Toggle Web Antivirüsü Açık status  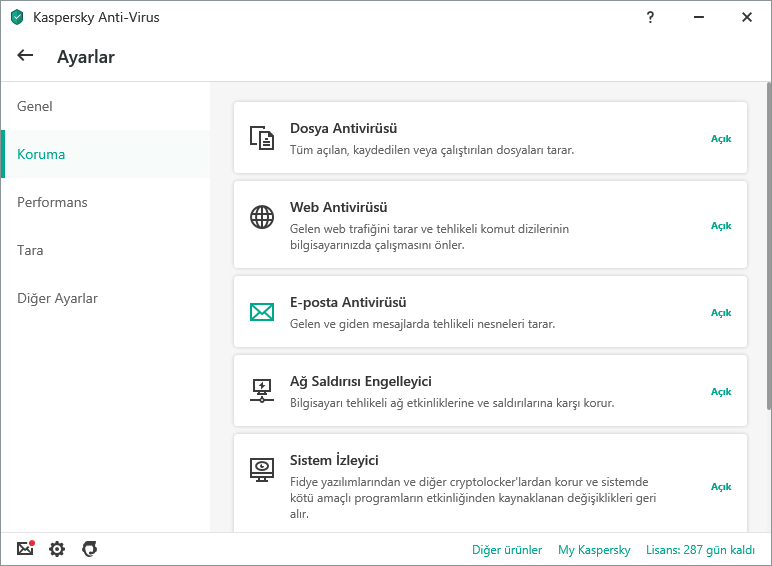click(x=721, y=226)
